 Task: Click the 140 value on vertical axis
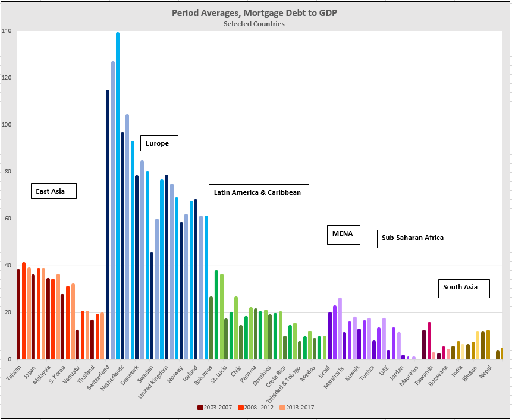[7, 31]
